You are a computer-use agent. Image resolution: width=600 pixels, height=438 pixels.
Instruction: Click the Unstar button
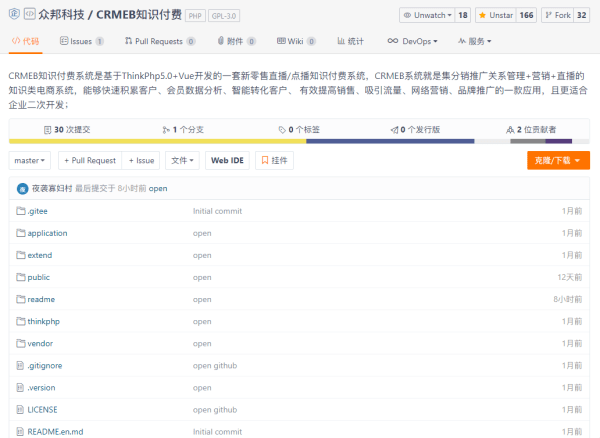[x=496, y=15]
